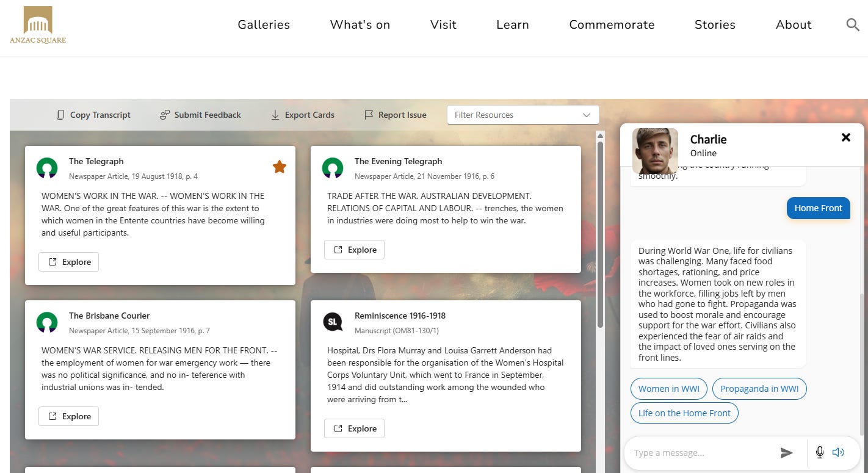Image resolution: width=868 pixels, height=473 pixels.
Task: Click The Telegraph card source logo
Action: (47, 168)
